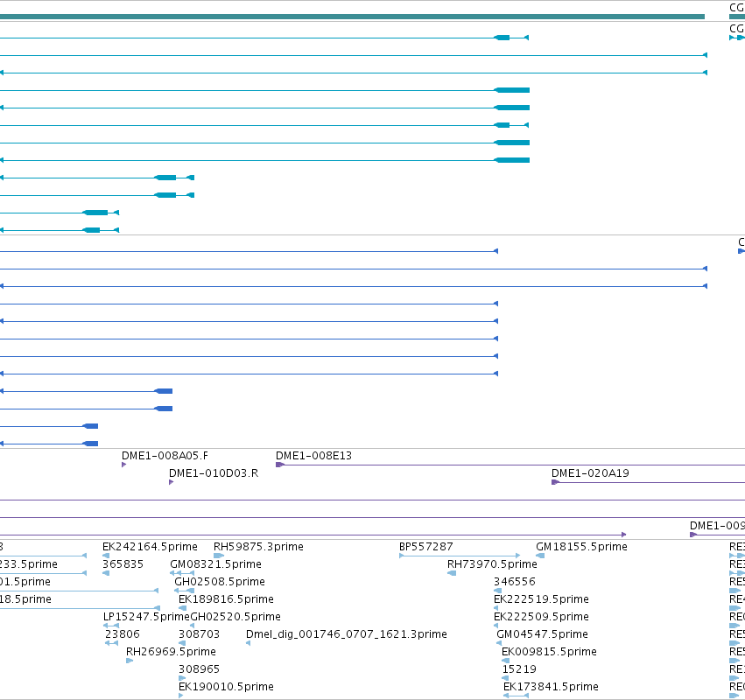The height and width of the screenshot is (700, 745).
Task: Click the GH02508.5prime label
Action: pos(220,582)
